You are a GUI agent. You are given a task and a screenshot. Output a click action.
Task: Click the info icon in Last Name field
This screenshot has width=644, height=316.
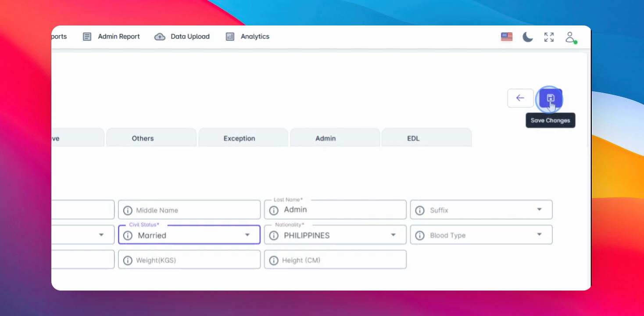pos(274,211)
